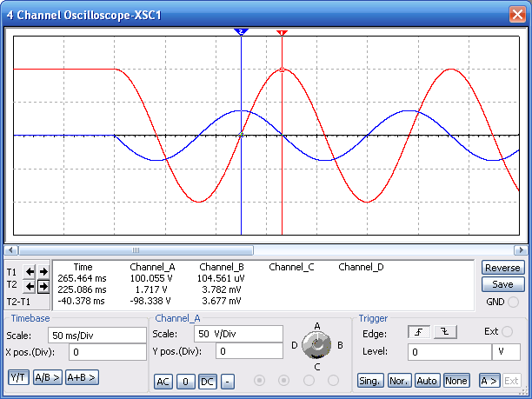Choose Auto trigger mode
The height and width of the screenshot is (399, 532).
pyautogui.click(x=427, y=381)
